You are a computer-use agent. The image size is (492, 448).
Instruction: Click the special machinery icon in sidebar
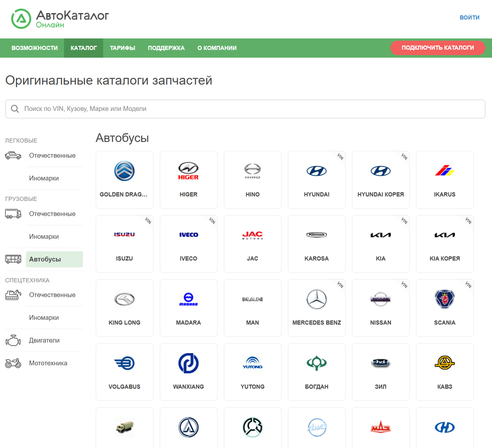pyautogui.click(x=13, y=295)
